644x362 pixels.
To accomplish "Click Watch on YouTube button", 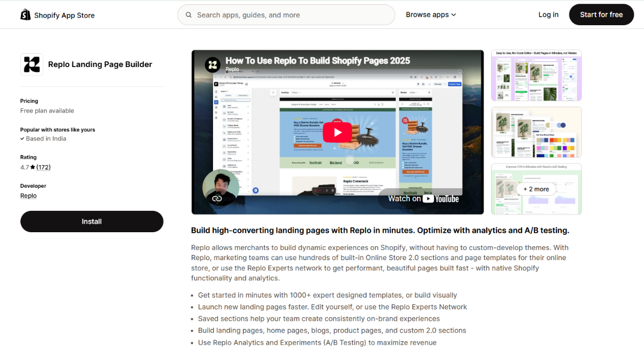I will click(423, 198).
